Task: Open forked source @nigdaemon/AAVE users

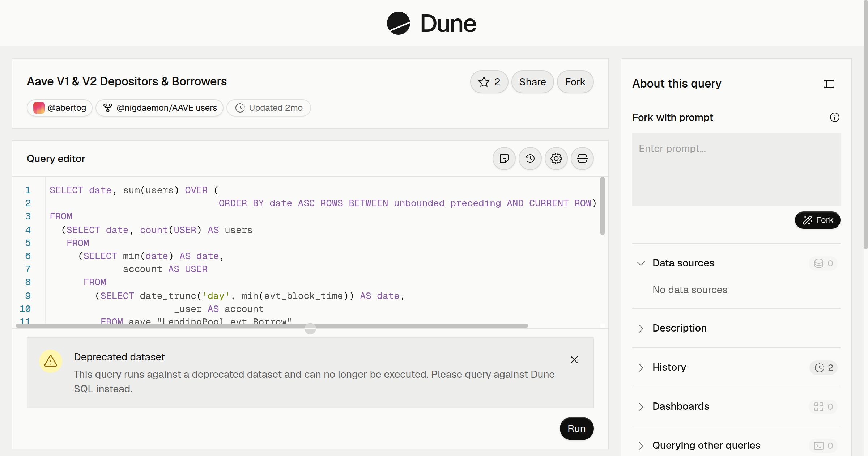Action: 159,108
